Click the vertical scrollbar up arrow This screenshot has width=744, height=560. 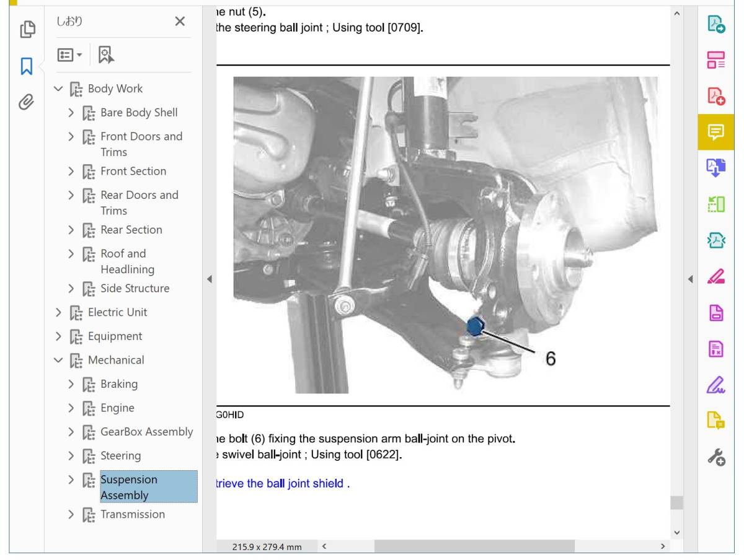point(676,14)
